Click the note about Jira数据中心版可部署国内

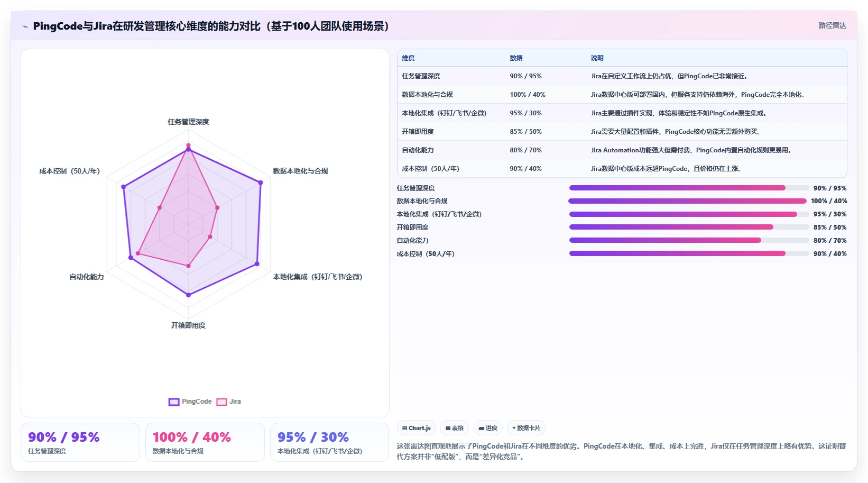pos(698,95)
